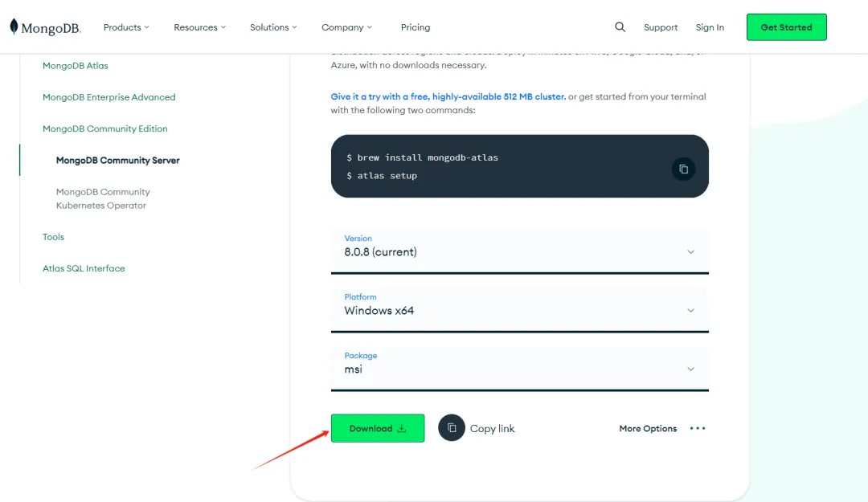Click the Copy link icon button

click(452, 428)
